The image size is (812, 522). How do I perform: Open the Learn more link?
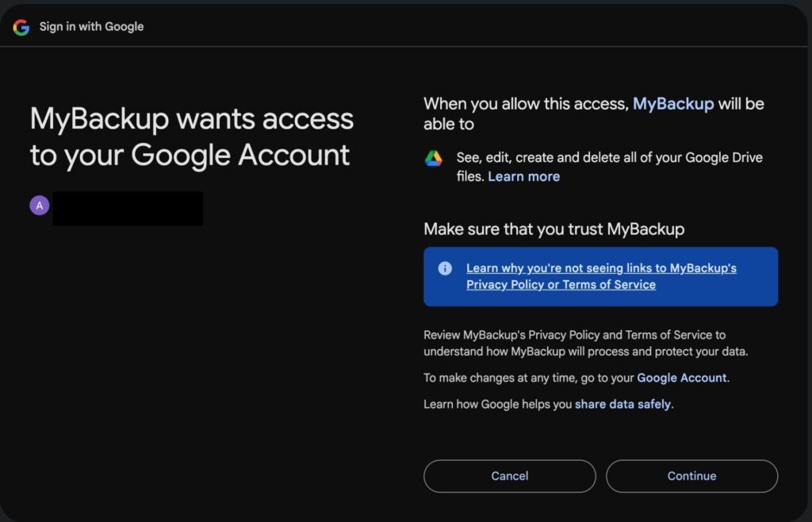coord(523,177)
